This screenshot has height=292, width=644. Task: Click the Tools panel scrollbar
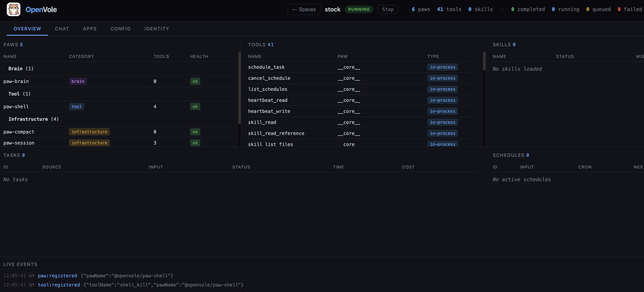tap(484, 61)
